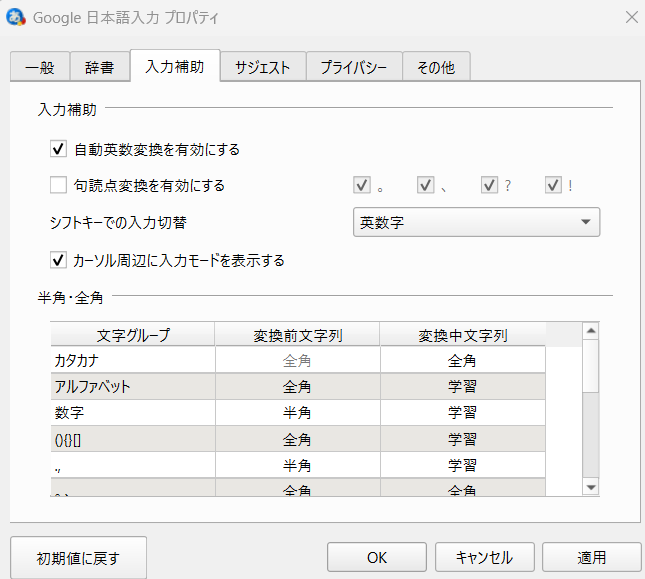
Task: Toggle the ! exclamation mark checkbox
Action: point(553,185)
